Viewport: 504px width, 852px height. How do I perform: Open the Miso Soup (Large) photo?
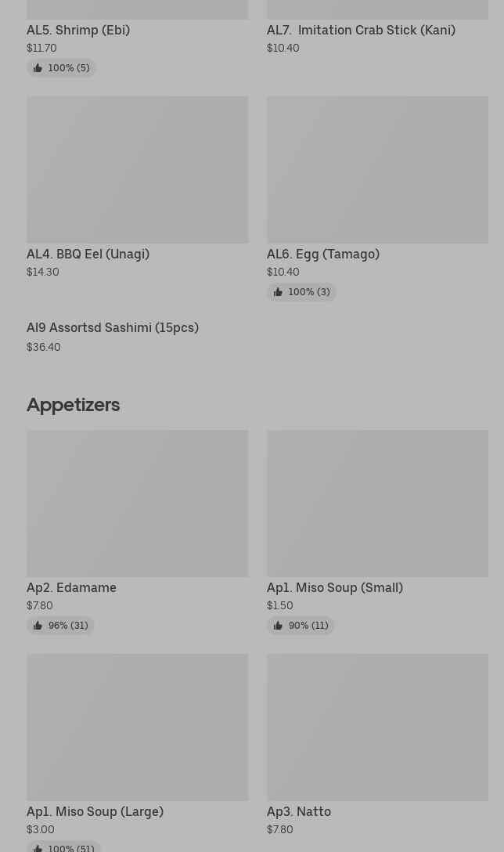[137, 727]
